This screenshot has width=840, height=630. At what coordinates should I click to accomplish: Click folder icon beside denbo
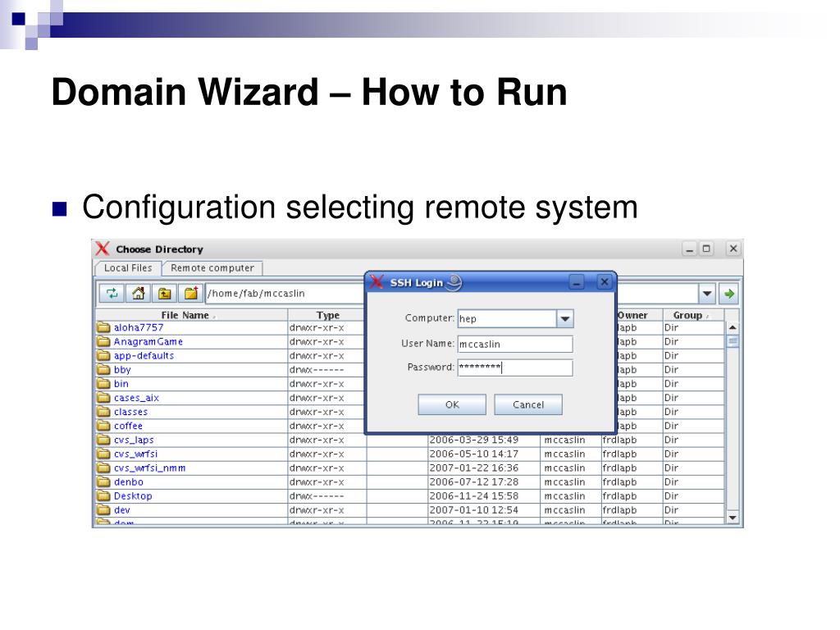point(103,482)
